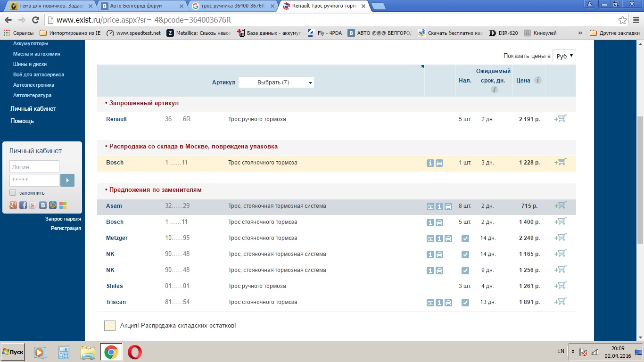644x362 pixels.
Task: Click the availability checkmark in the NK 14 дн. row
Action: coord(465,255)
